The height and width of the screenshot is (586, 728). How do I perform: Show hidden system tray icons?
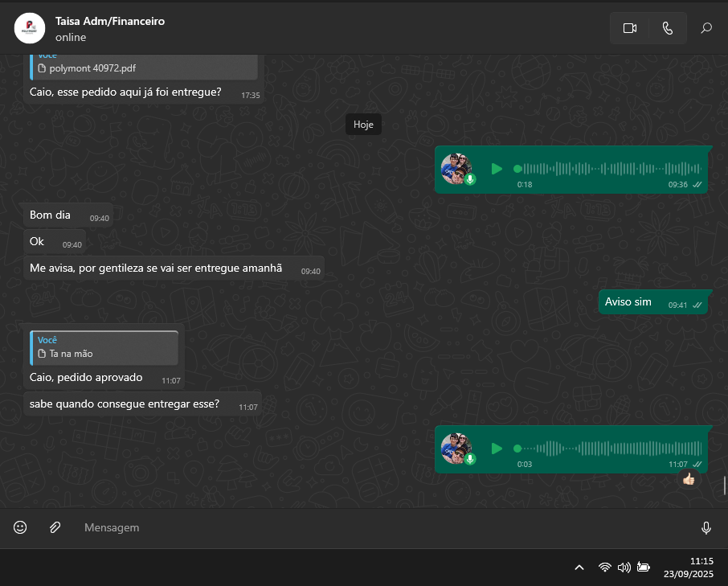[x=579, y=568]
